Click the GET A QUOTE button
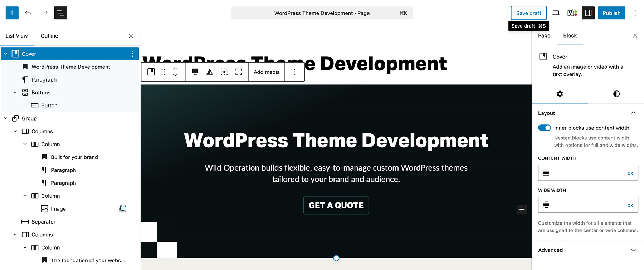644x270 pixels. click(336, 205)
